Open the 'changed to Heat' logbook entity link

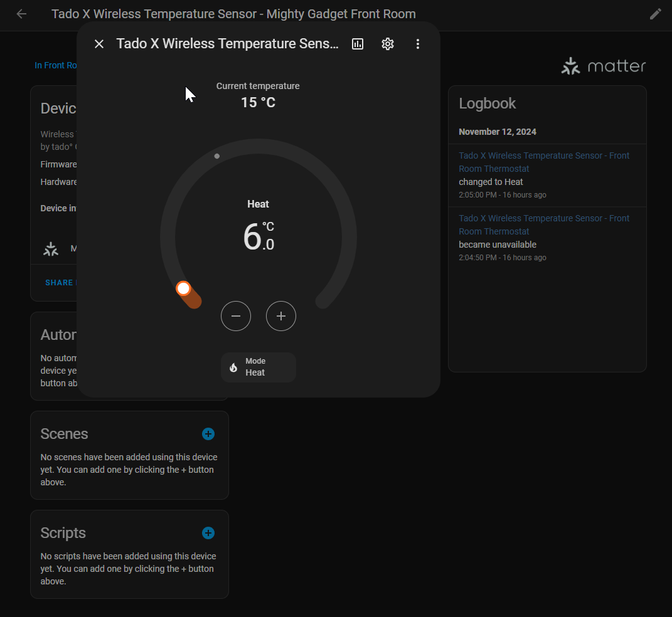[x=543, y=162]
